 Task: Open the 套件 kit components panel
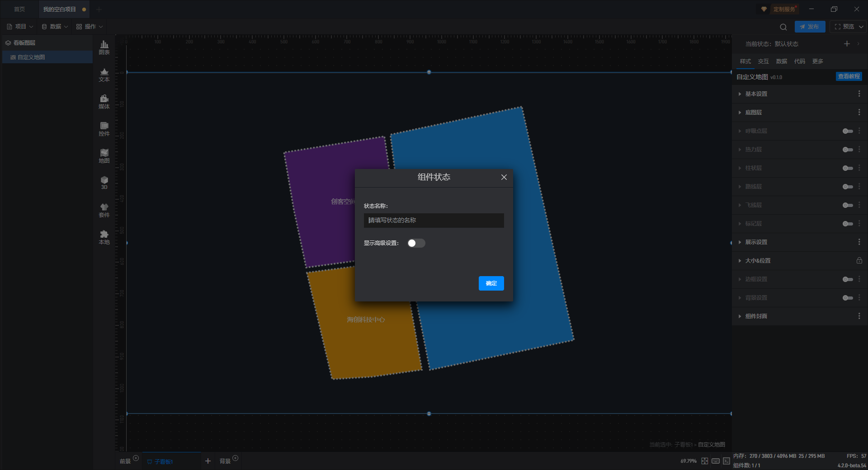tap(104, 210)
